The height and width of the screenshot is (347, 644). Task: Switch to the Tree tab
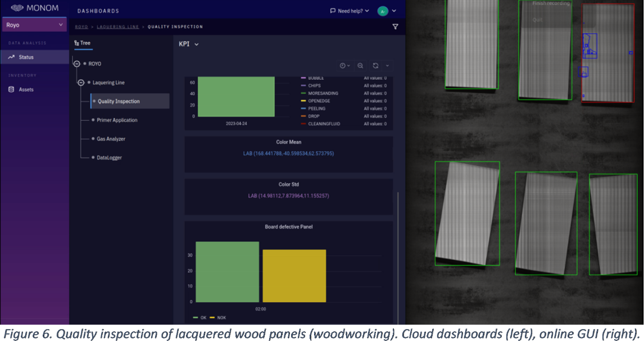82,43
